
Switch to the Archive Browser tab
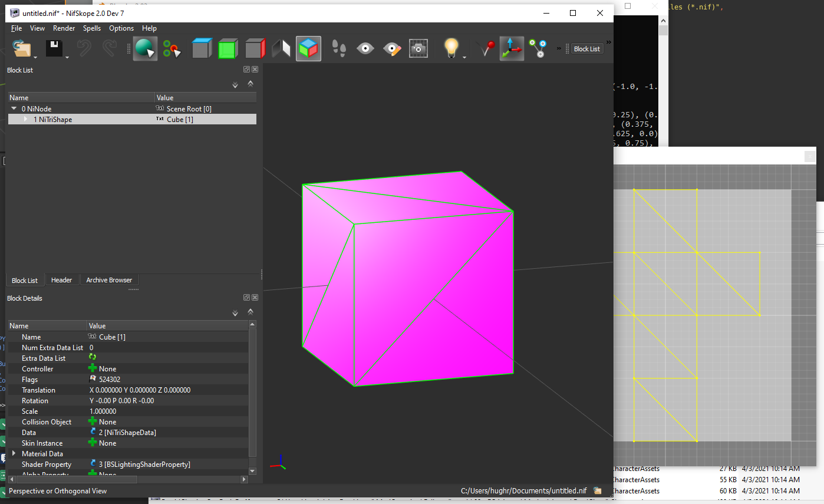coord(109,280)
